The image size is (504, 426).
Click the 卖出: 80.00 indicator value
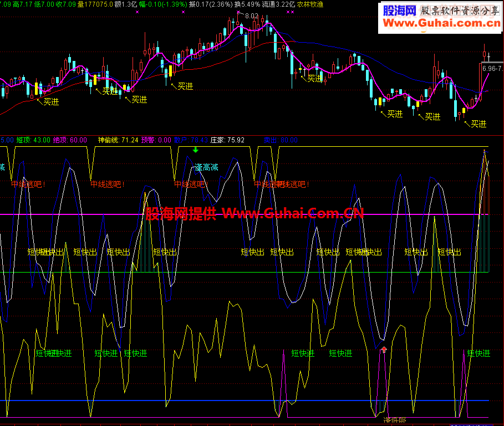click(x=281, y=140)
